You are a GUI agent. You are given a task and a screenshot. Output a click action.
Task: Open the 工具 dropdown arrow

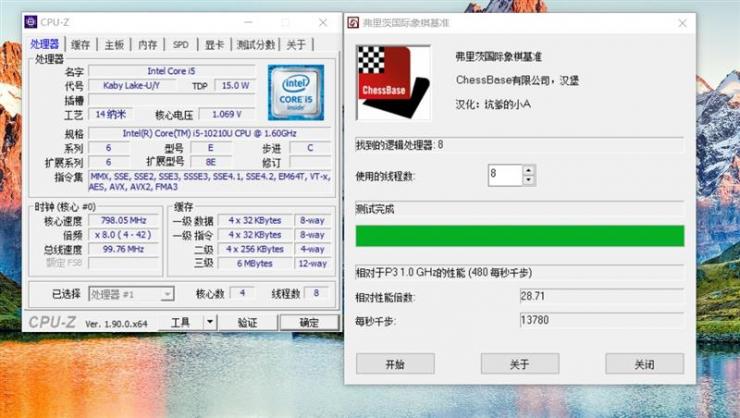click(210, 322)
